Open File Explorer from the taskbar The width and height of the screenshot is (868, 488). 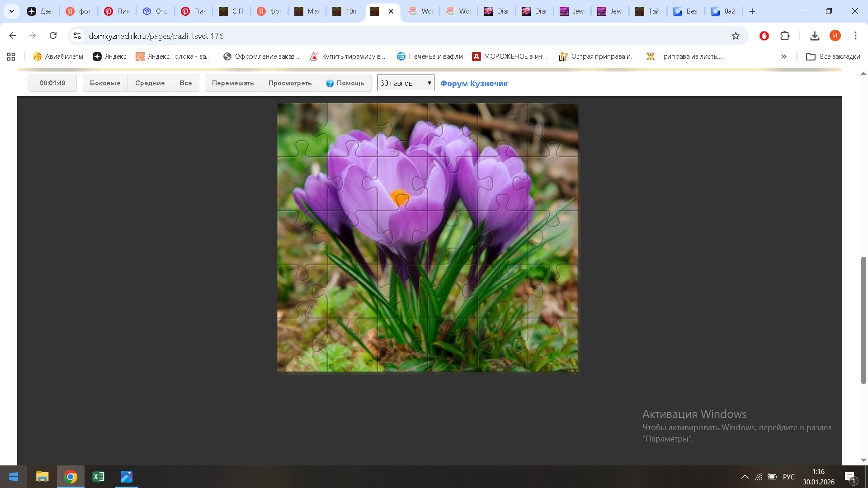coord(42,477)
